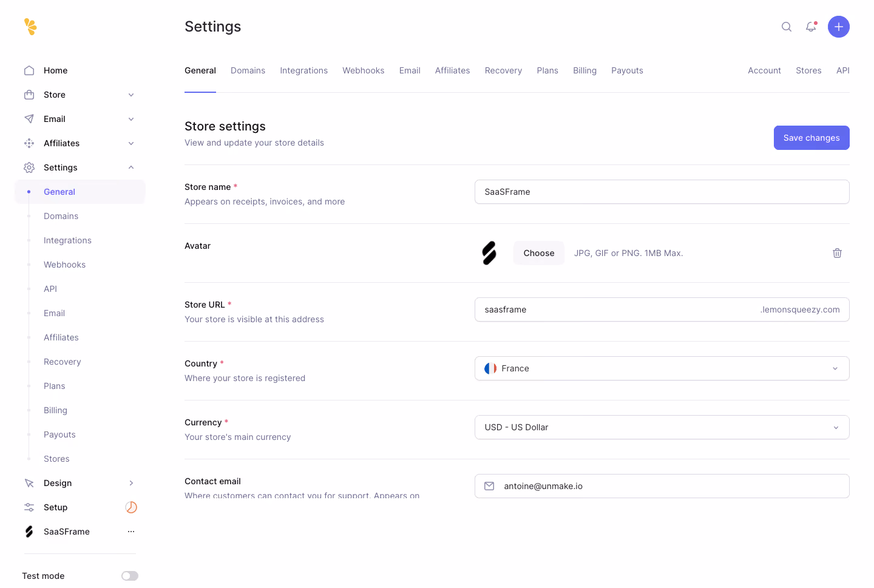Click the Lemon Squeezy logo
874x588 pixels.
coord(30,27)
